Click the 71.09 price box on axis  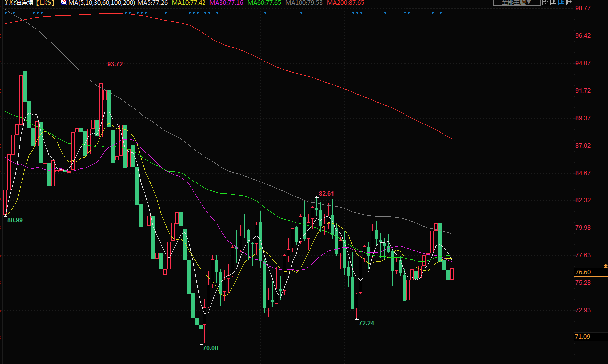[583, 337]
